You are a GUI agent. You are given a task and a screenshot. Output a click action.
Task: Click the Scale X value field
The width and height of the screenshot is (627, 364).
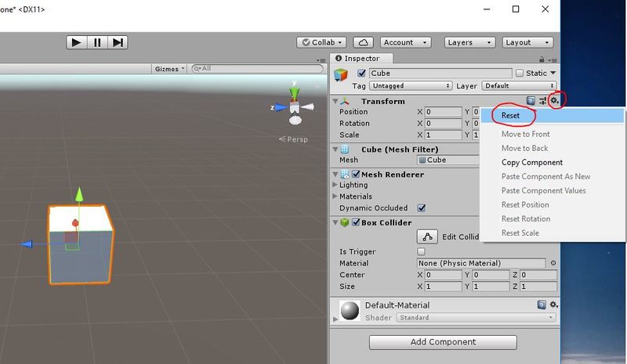pyautogui.click(x=443, y=135)
